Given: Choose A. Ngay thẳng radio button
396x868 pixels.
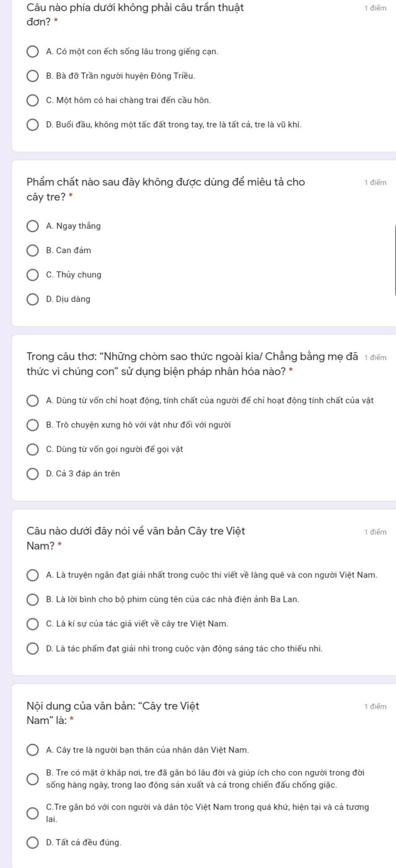Looking at the screenshot, I should click(x=32, y=226).
